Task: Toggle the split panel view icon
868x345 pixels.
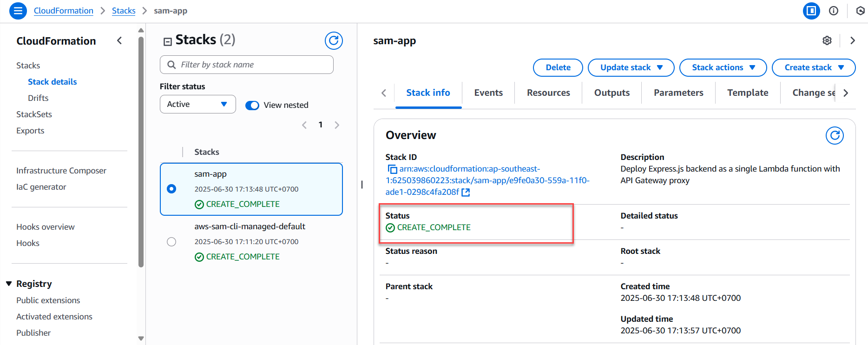Action: (811, 11)
